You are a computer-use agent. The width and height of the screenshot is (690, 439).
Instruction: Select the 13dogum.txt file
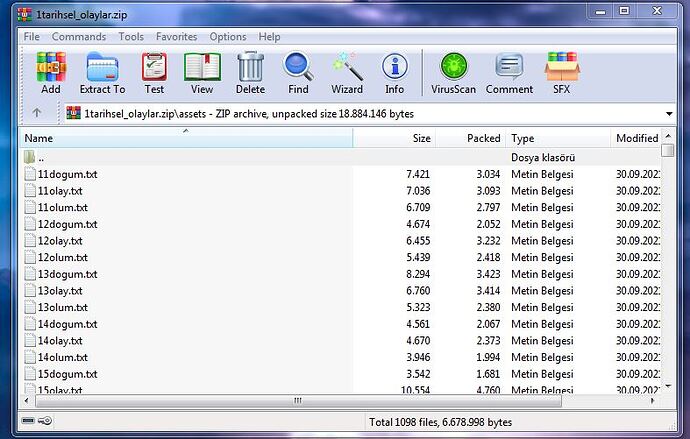pyautogui.click(x=68, y=274)
